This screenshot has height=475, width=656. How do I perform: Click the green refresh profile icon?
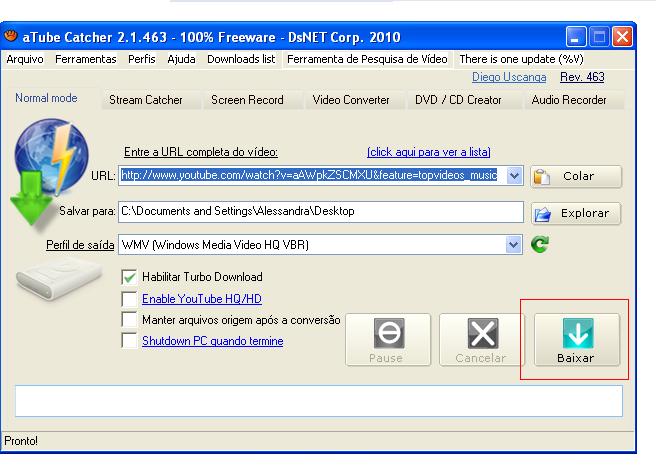click(540, 244)
